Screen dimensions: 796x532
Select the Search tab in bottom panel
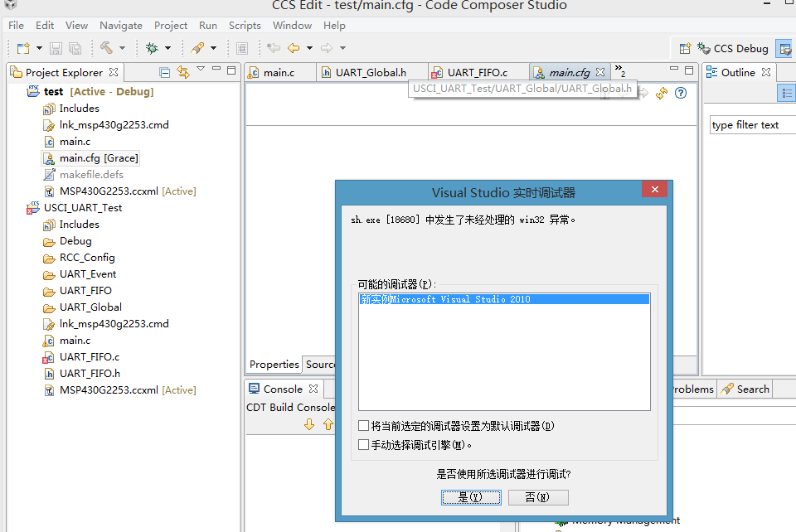click(745, 389)
